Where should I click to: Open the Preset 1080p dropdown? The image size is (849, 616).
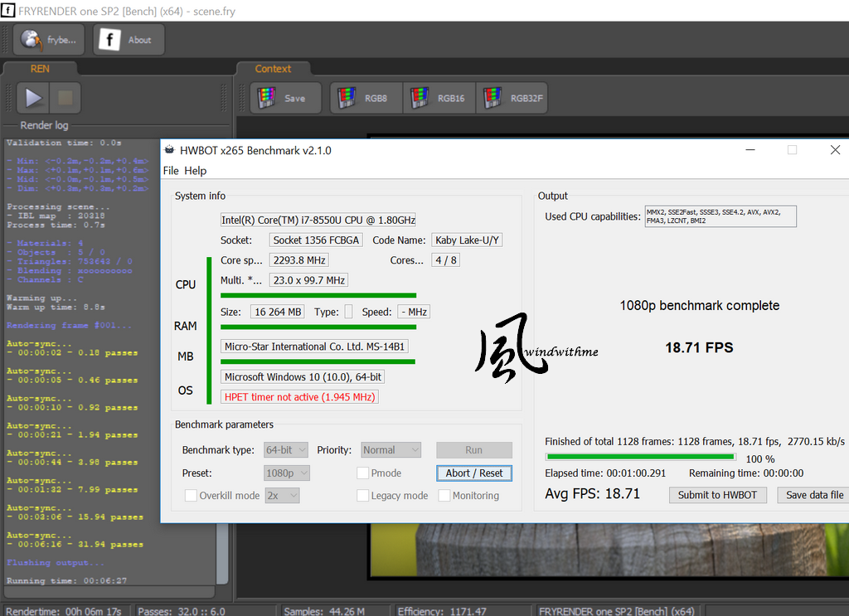click(286, 473)
